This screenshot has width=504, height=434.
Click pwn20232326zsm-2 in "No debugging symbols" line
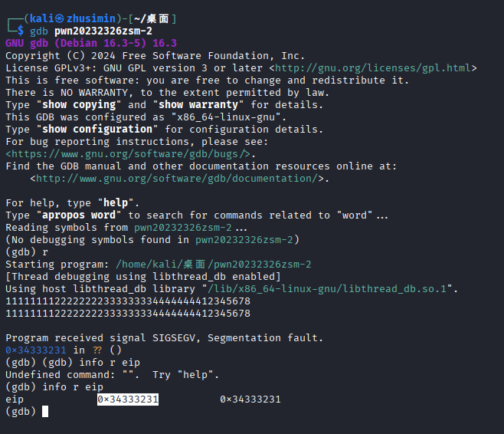point(244,240)
